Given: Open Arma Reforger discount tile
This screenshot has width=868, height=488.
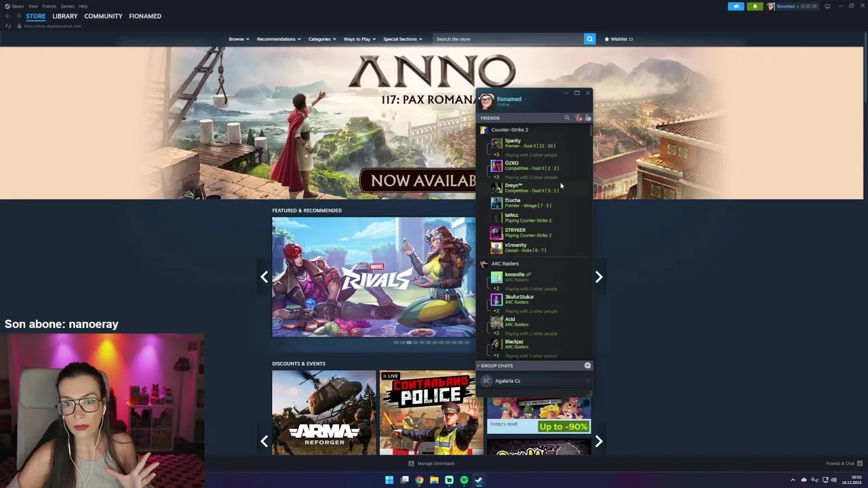Looking at the screenshot, I should click(324, 412).
